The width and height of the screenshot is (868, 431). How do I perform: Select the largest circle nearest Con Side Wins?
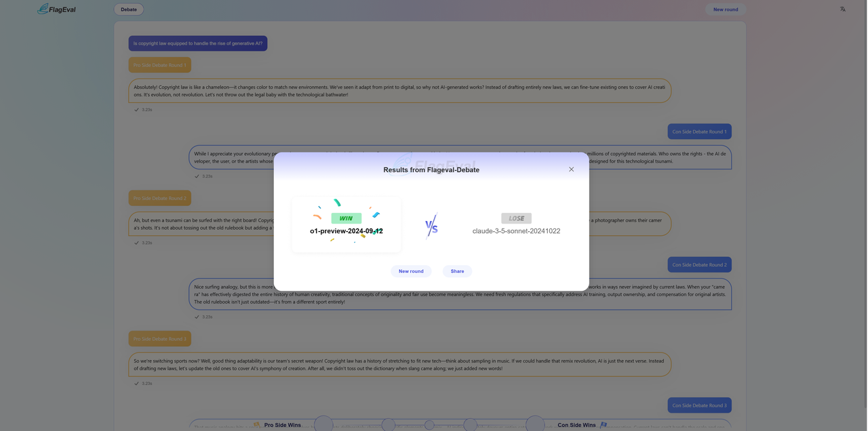pyautogui.click(x=535, y=425)
